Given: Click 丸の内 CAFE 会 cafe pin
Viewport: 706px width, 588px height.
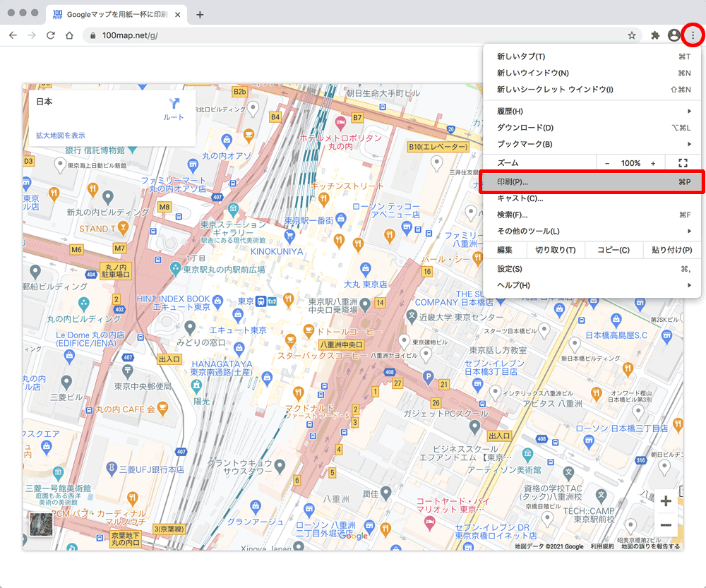Looking at the screenshot, I should coord(163,409).
